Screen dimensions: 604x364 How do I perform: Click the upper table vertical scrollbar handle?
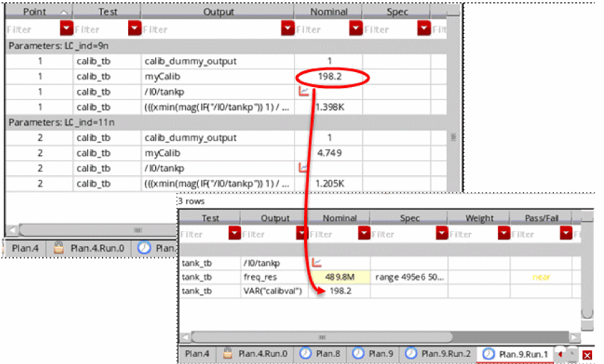[453, 136]
